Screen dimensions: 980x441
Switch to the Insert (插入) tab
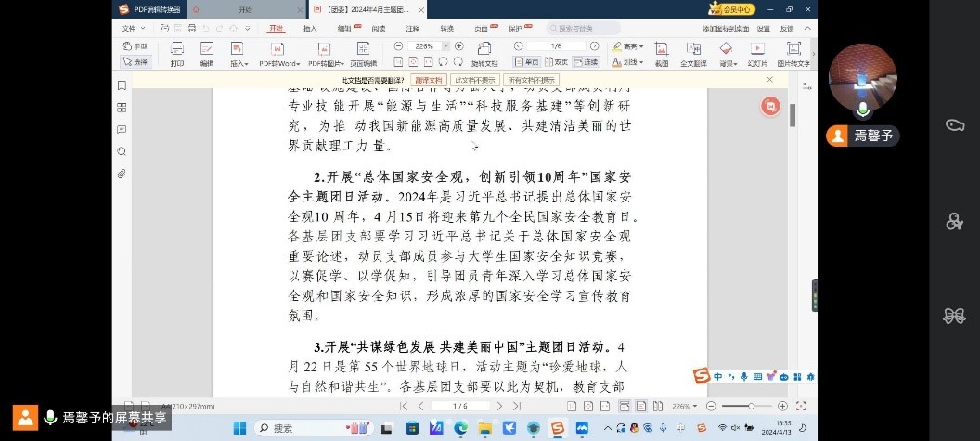click(310, 28)
